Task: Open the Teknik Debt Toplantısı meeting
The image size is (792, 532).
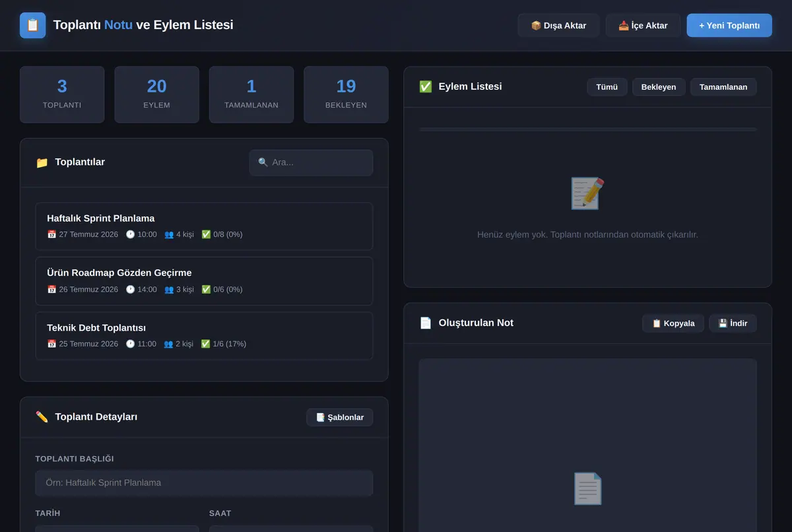Action: [204, 336]
